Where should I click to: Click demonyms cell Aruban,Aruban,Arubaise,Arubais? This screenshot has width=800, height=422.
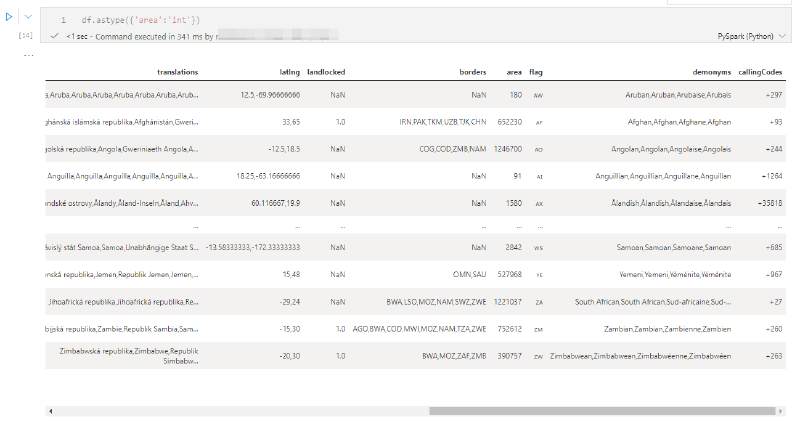point(678,95)
